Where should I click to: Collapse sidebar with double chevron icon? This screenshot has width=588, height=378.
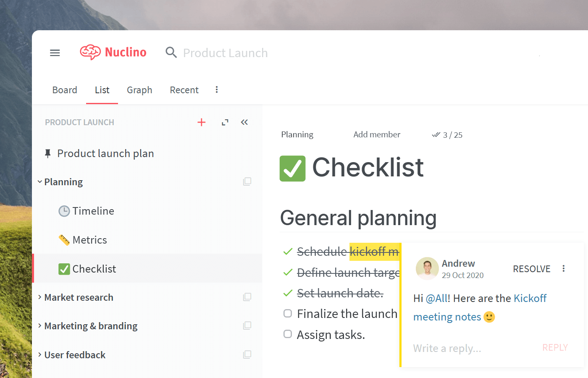(244, 122)
